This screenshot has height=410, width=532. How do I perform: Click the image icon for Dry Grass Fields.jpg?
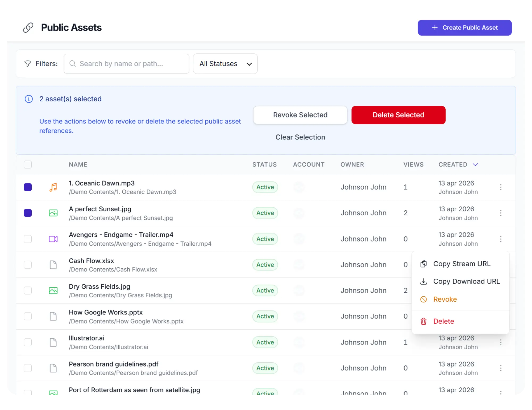click(x=53, y=290)
